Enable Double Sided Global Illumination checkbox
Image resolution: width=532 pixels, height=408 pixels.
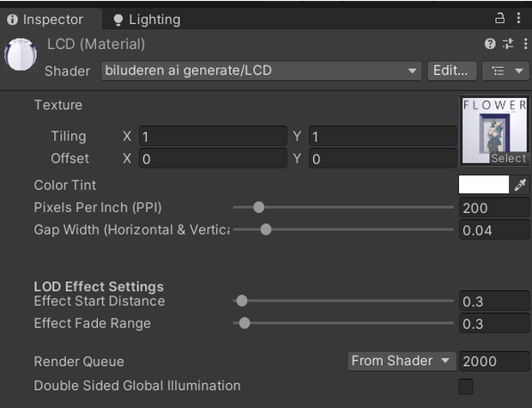tap(465, 387)
